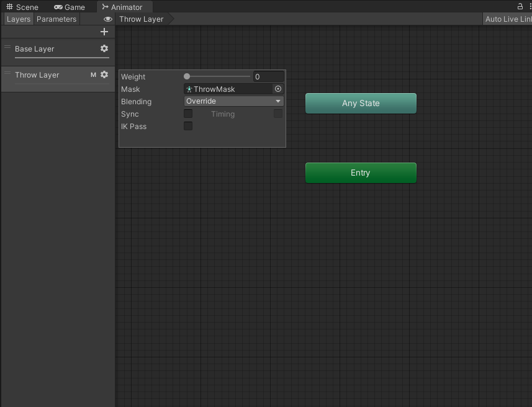This screenshot has height=407, width=532.
Task: Click the Weight value input field
Action: (268, 77)
